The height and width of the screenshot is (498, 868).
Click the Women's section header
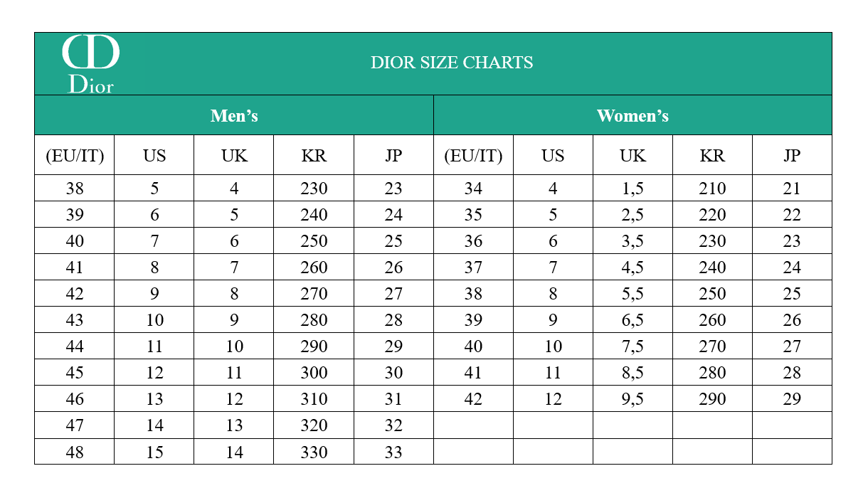click(x=633, y=115)
